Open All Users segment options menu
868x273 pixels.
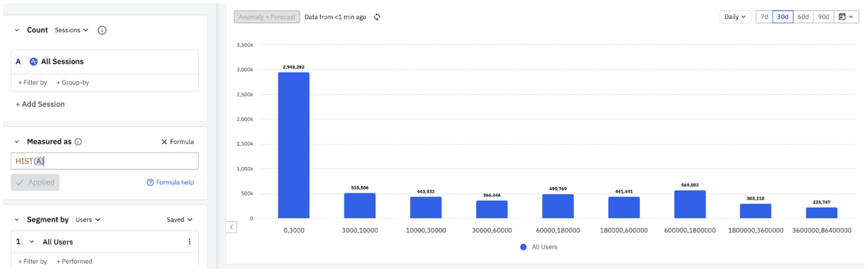(189, 242)
